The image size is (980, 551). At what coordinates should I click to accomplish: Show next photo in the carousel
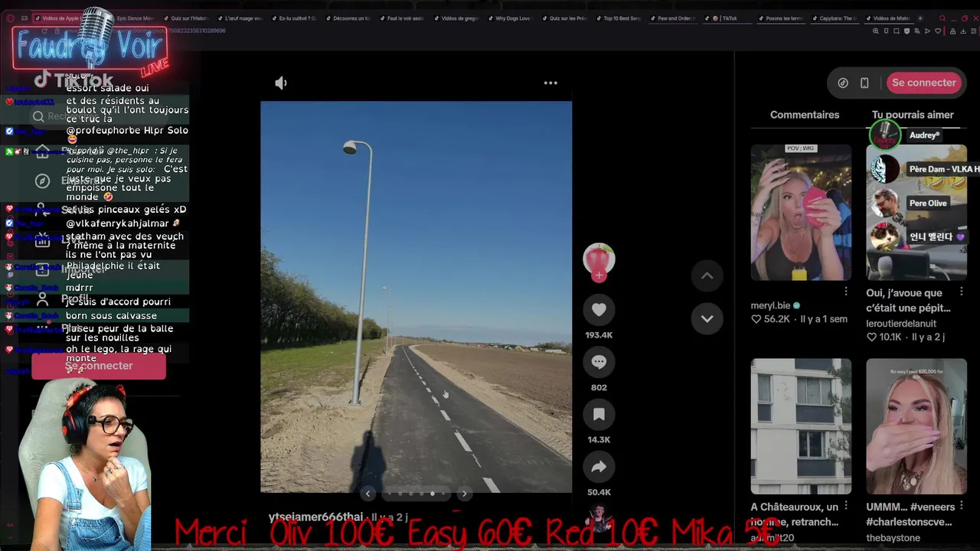464,494
